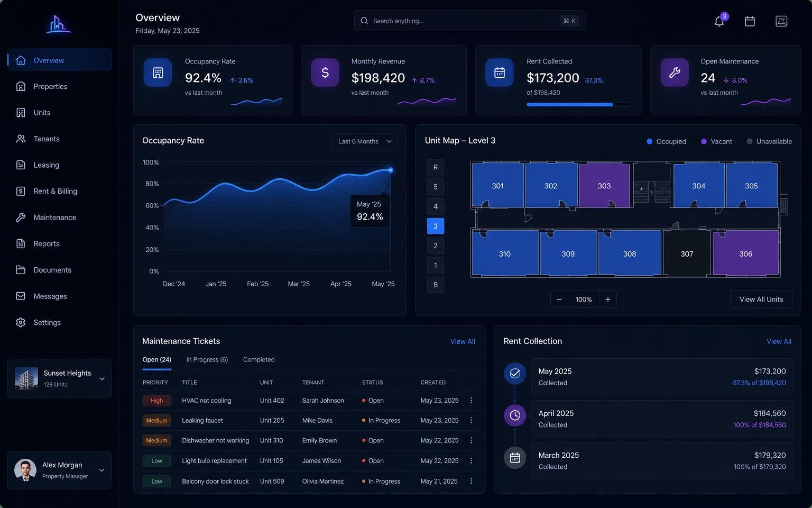This screenshot has height=508, width=812.
Task: Open Tenants page from sidebar
Action: [60, 139]
